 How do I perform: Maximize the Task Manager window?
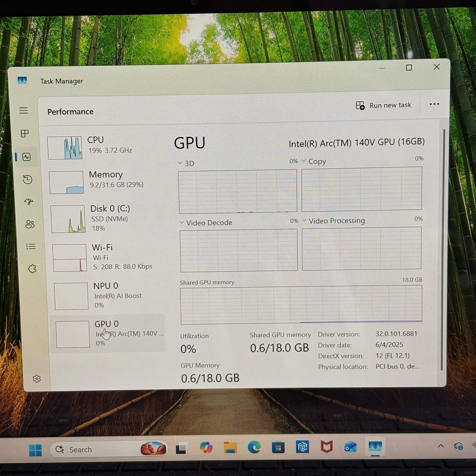point(409,68)
